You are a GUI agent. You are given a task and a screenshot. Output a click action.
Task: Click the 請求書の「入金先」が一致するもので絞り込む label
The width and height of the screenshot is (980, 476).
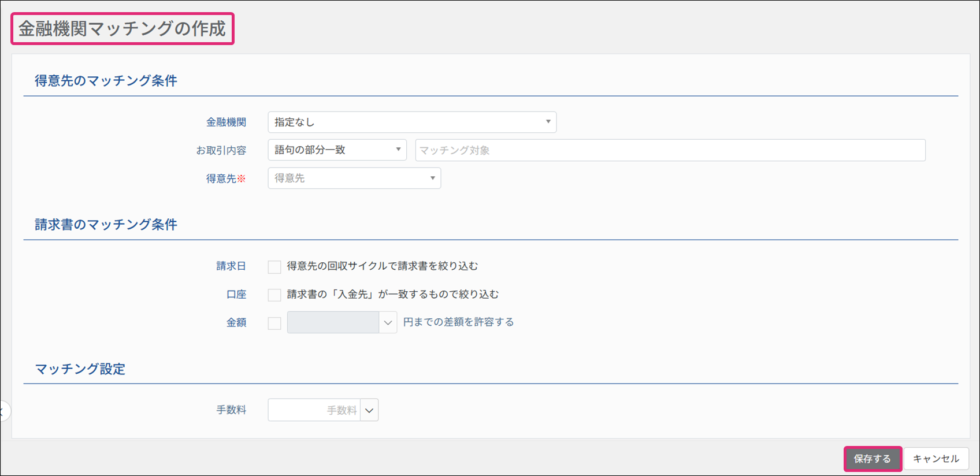pyautogui.click(x=392, y=295)
